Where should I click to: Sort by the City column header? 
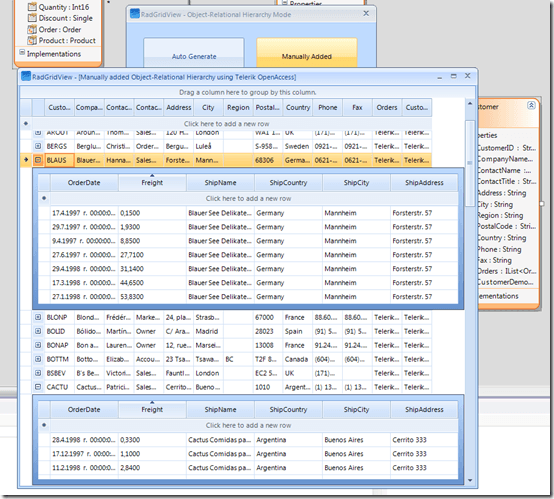208,107
